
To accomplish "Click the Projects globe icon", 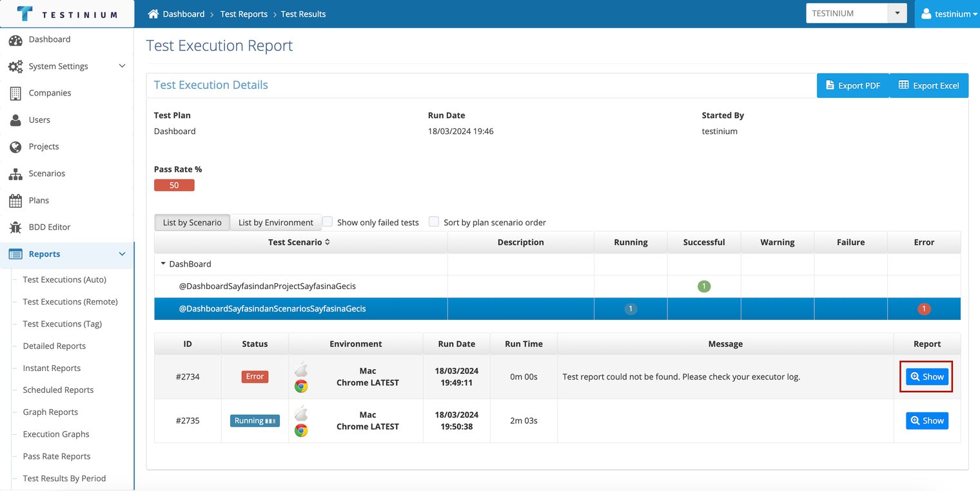I will 15,147.
